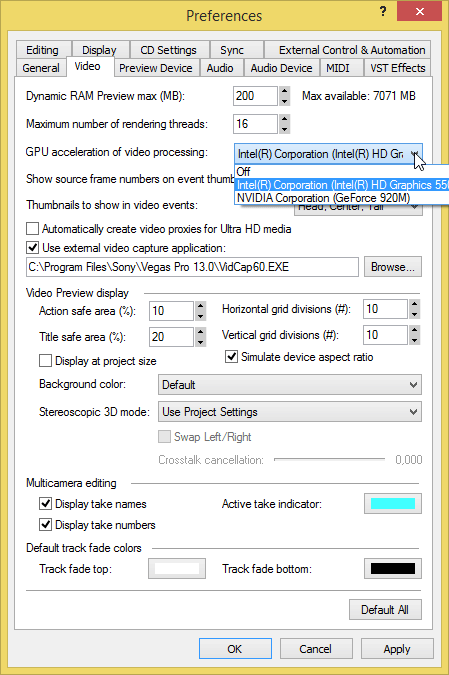Increase Action safe area percentage
The image size is (449, 675).
coord(200,306)
